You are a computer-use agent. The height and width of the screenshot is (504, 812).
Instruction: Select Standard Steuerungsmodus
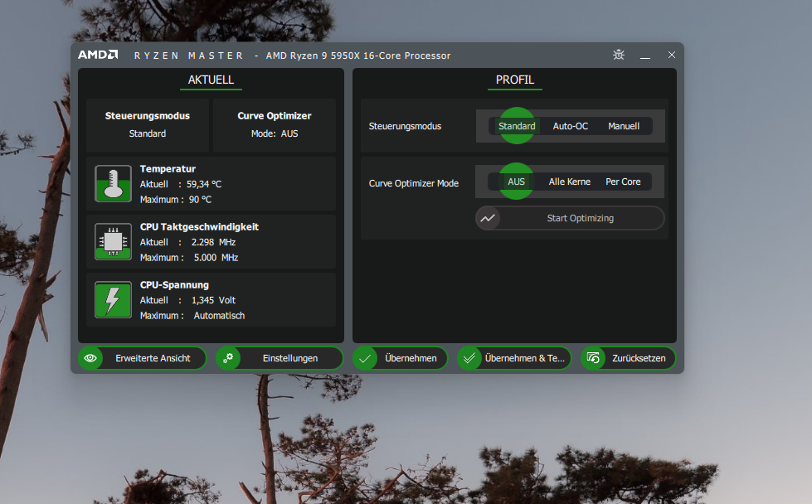click(x=517, y=126)
